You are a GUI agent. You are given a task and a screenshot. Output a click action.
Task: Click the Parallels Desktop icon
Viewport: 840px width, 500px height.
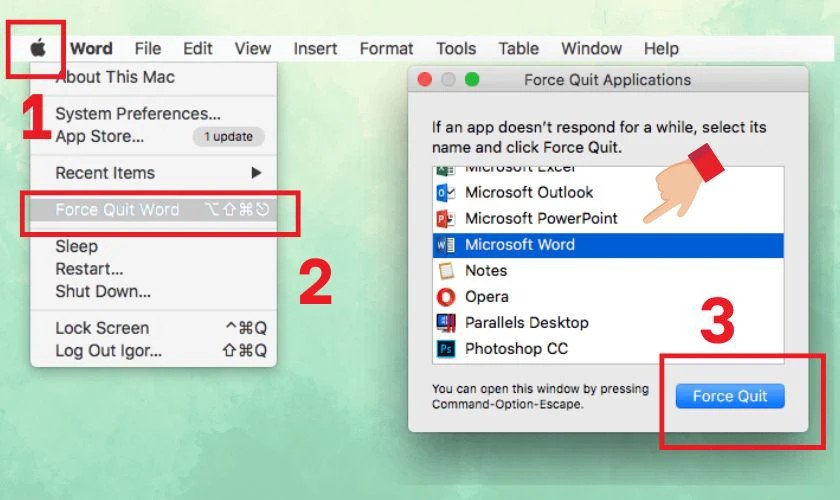click(446, 323)
